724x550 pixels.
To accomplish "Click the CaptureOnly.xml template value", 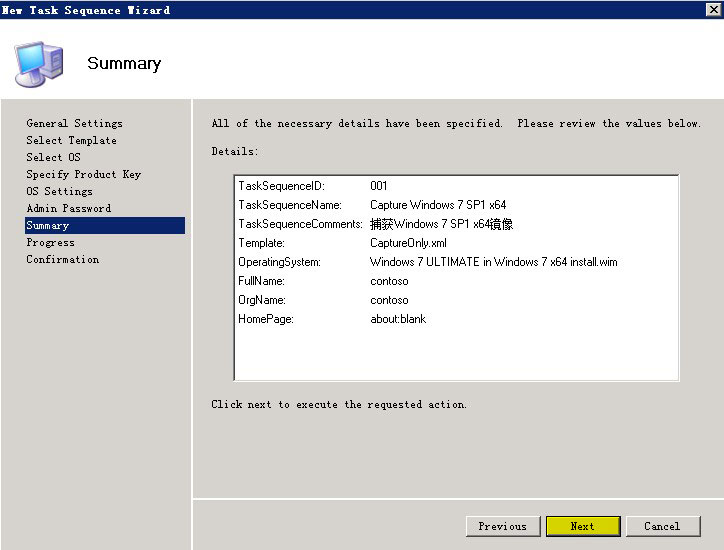I will 408,243.
